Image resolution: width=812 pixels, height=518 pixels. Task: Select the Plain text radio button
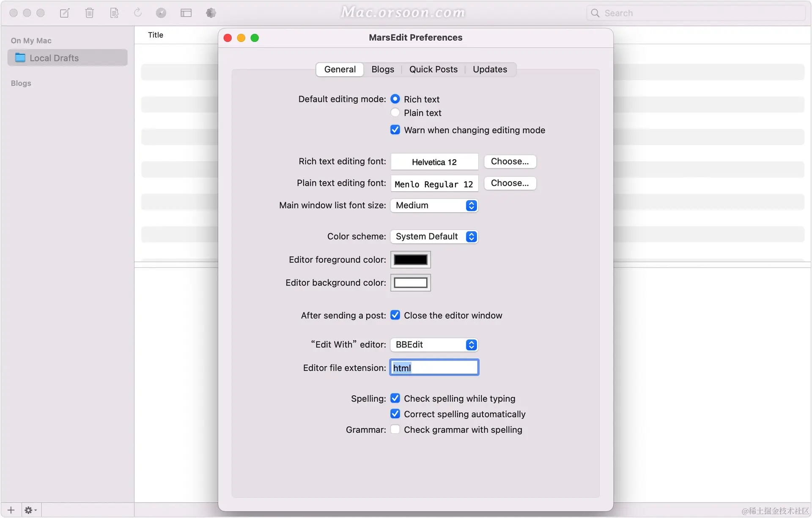click(395, 113)
